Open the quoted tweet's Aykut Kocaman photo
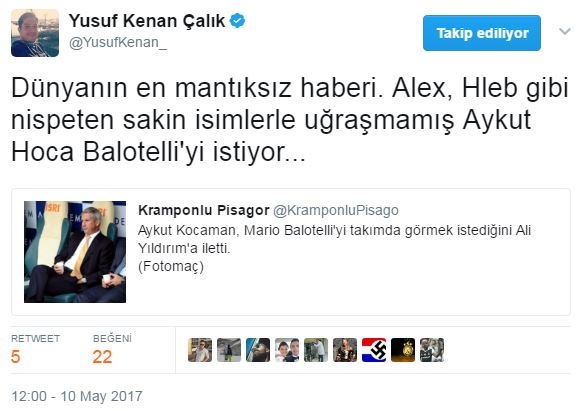Viewport: 588px width, 411px height. coord(75,252)
